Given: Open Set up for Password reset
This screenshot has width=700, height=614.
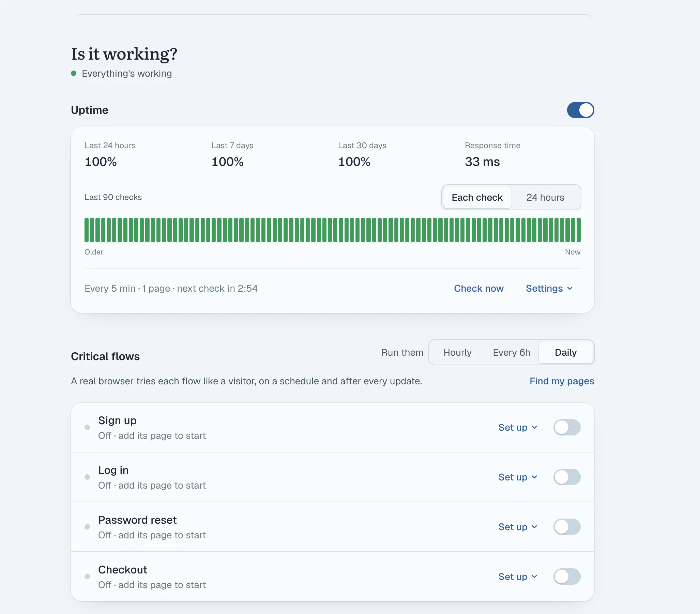Looking at the screenshot, I should (518, 527).
